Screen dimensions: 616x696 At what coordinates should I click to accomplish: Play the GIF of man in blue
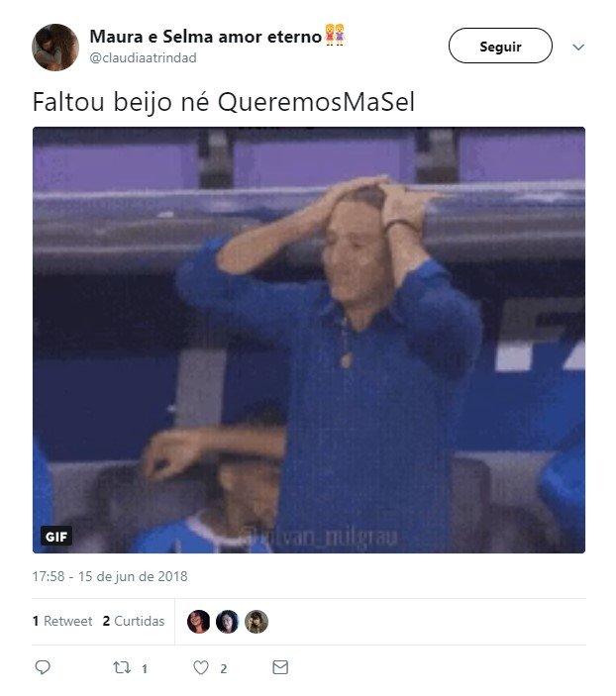pyautogui.click(x=309, y=340)
